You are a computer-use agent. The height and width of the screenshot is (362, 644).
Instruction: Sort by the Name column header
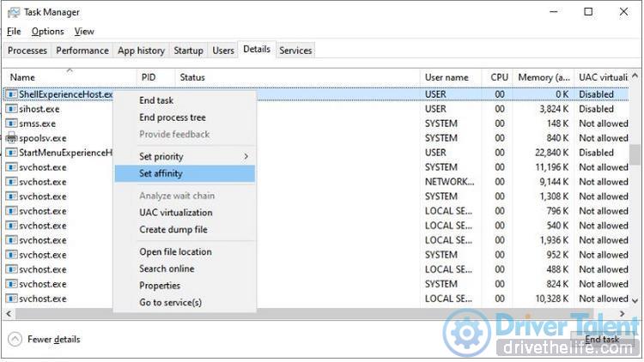pos(22,77)
